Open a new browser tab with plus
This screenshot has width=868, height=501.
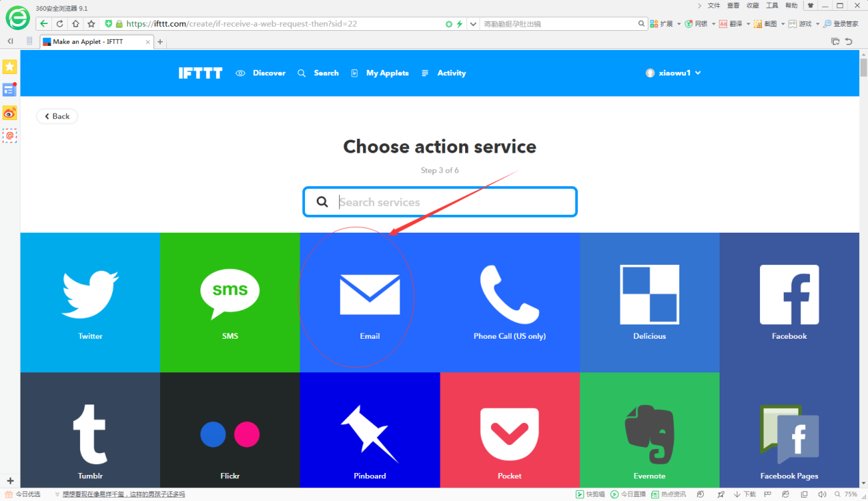[161, 42]
